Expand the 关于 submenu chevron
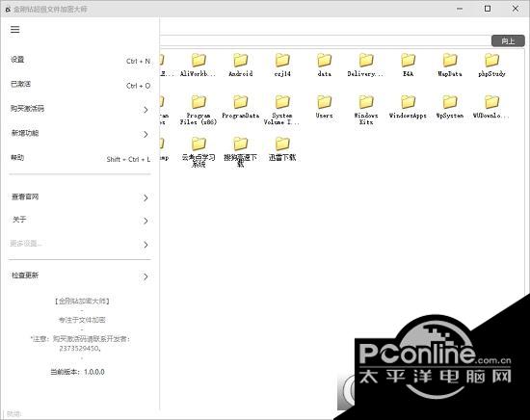The width and height of the screenshot is (530, 420). (x=146, y=221)
